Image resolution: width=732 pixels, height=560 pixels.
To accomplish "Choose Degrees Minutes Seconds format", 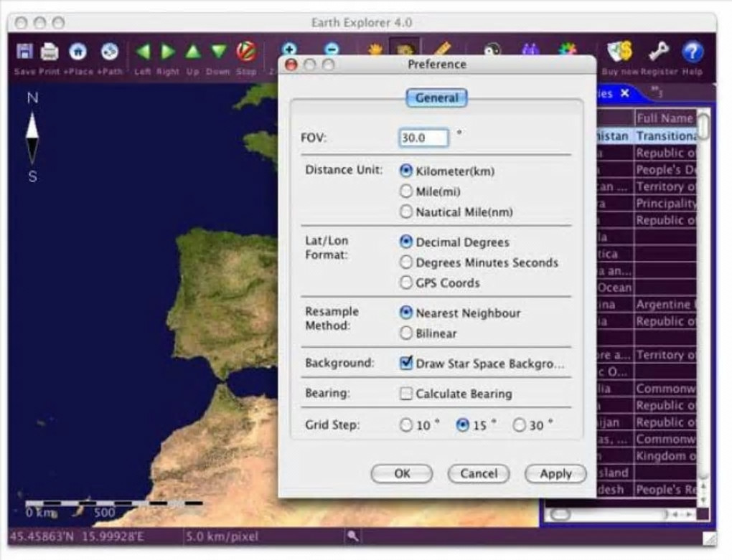I will point(406,262).
